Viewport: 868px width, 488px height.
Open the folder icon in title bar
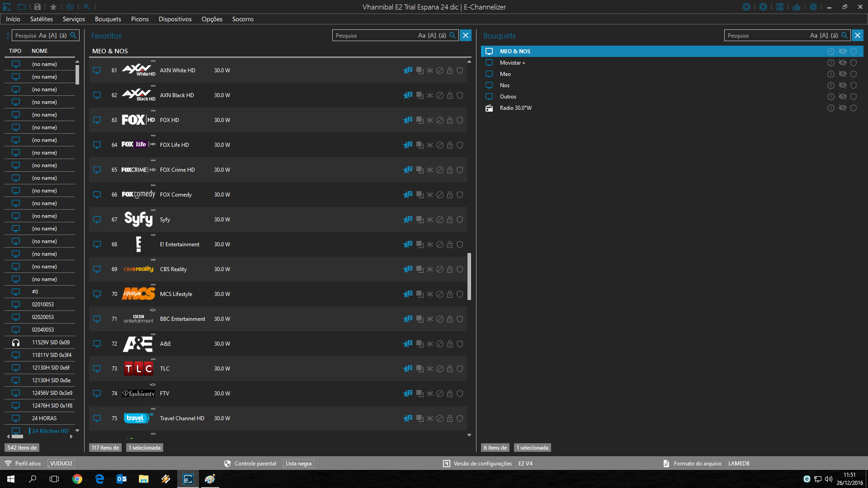point(22,7)
